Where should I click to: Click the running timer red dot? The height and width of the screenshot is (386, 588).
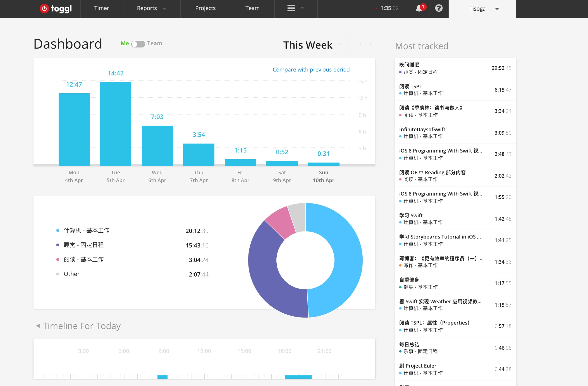377,8
